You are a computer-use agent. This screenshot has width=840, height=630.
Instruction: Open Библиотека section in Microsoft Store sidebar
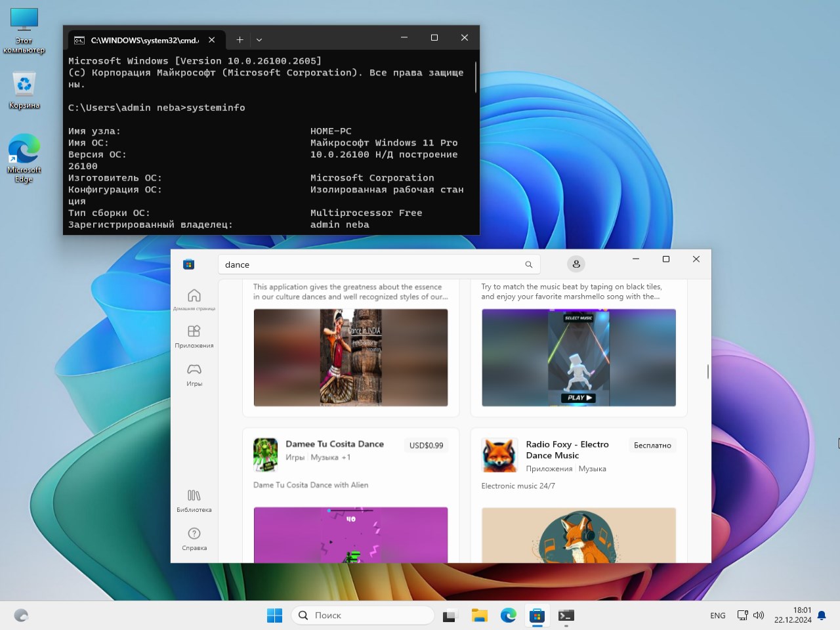pos(194,500)
